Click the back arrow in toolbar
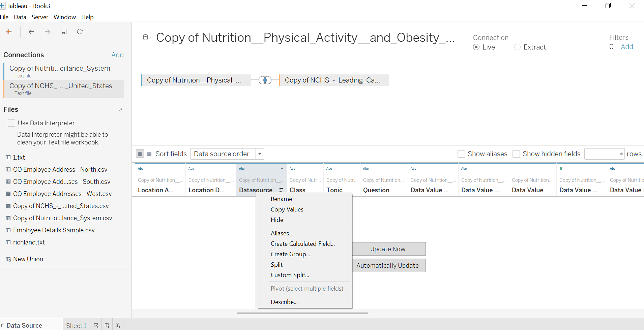 31,32
